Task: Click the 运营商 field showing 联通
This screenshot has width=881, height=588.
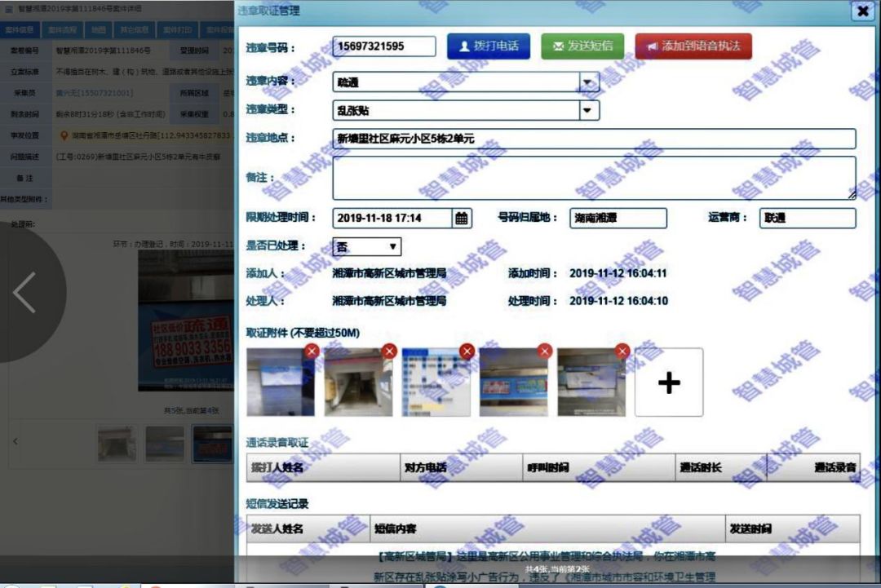Action: (x=808, y=218)
